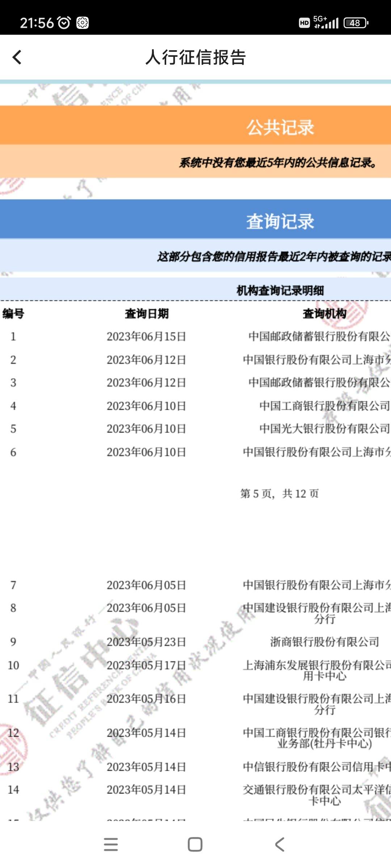Tap the row number 5 in 编号 column
The image size is (391, 868).
click(13, 429)
